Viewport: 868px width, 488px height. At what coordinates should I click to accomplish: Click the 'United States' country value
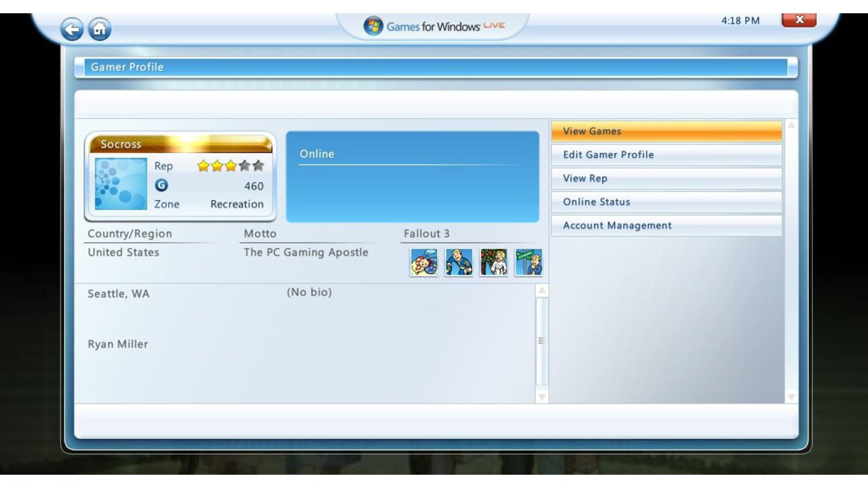pos(124,252)
